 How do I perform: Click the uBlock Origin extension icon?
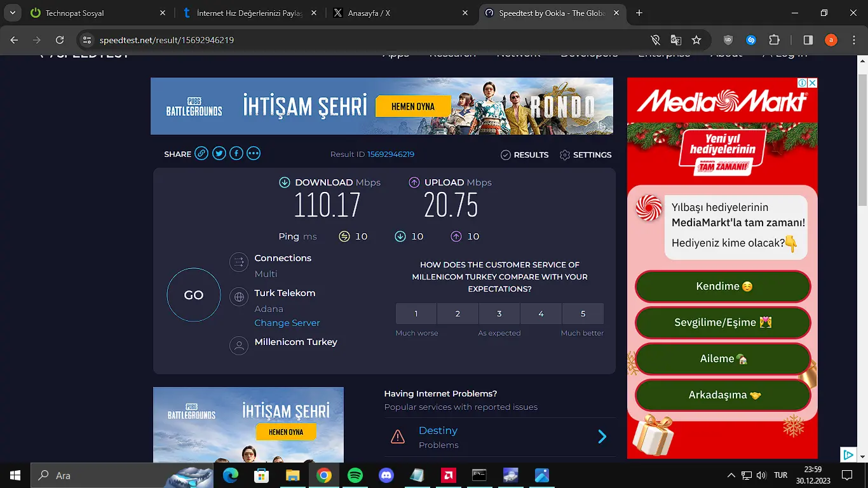coord(728,40)
